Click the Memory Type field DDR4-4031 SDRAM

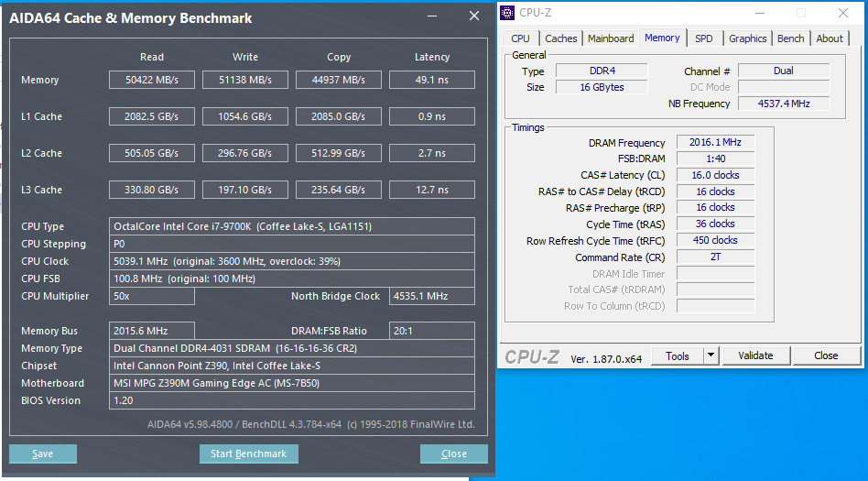[x=292, y=348]
